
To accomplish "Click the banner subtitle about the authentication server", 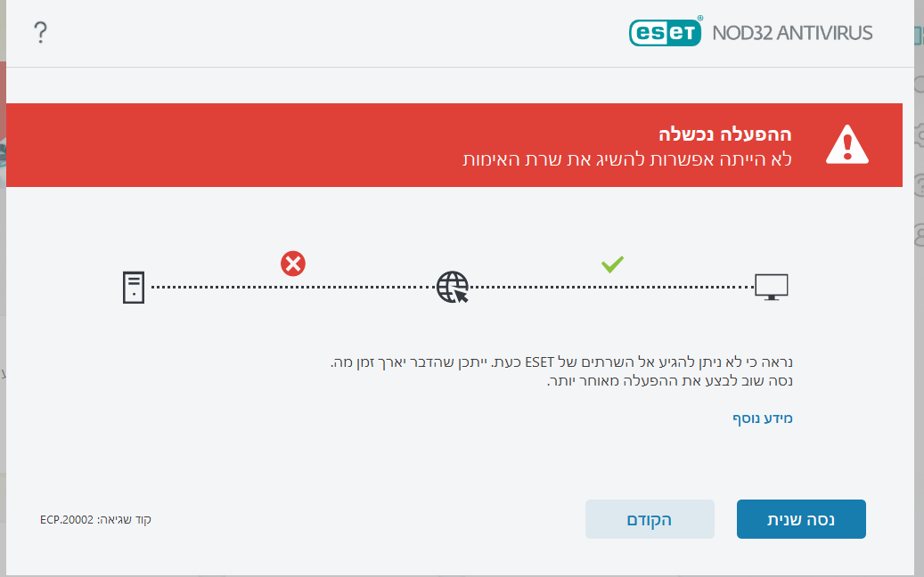I will tap(627, 159).
